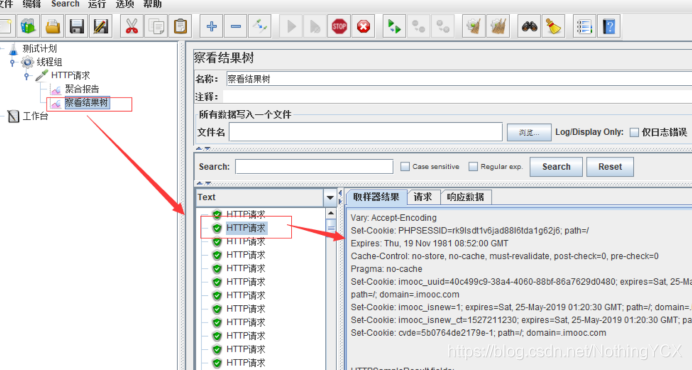Screen dimensions: 692x370
Task: Click the Save As pencil-disk icon
Action: point(101,26)
